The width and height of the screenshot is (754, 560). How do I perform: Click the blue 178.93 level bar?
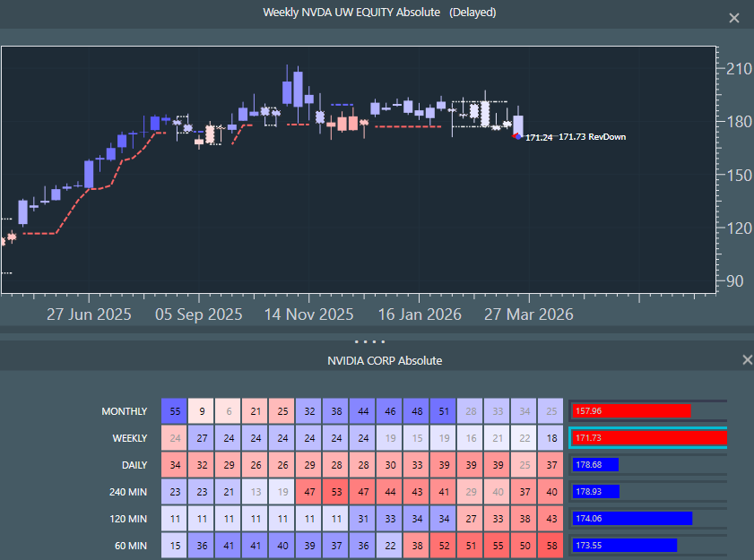595,492
